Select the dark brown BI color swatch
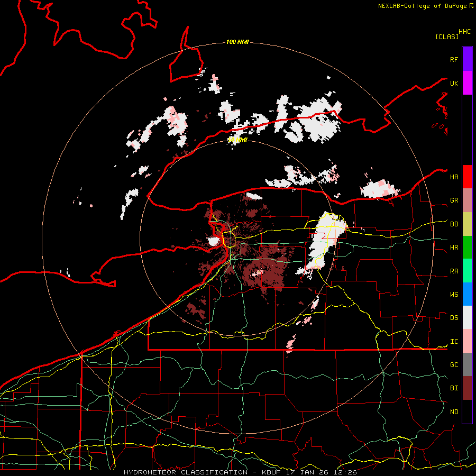476x476 pixels. pyautogui.click(x=467, y=388)
